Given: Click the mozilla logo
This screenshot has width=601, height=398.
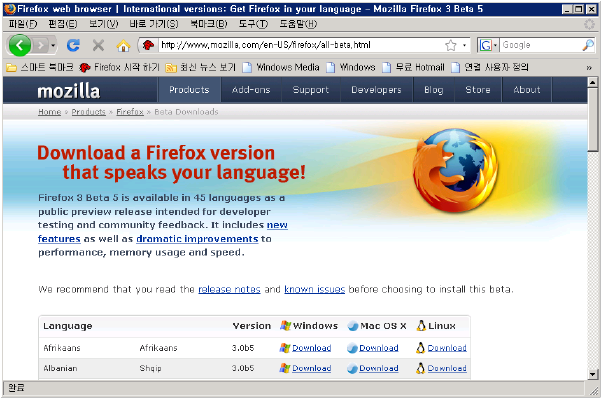Looking at the screenshot, I should coord(69,91).
